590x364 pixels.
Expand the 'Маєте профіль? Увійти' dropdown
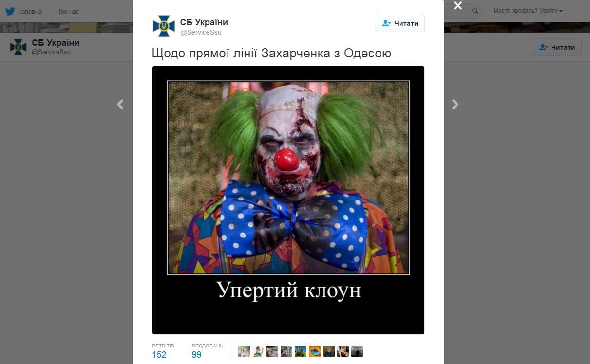tap(528, 11)
